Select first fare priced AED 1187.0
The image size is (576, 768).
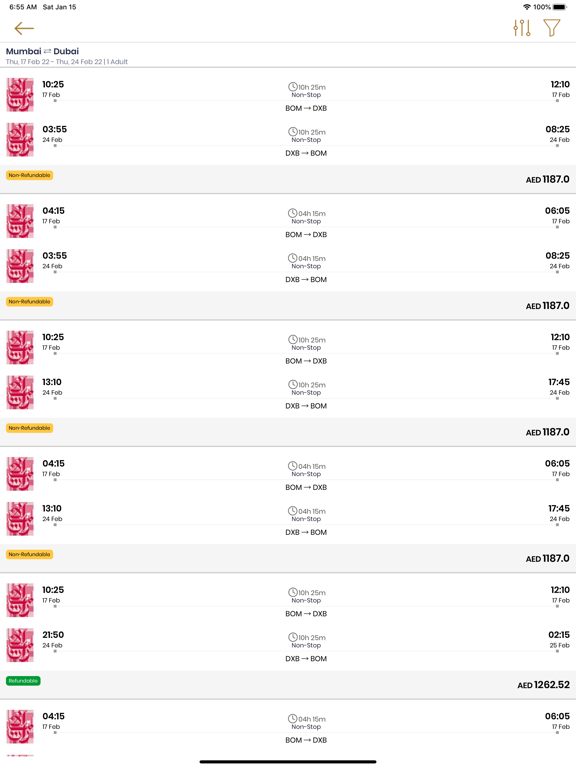548,179
